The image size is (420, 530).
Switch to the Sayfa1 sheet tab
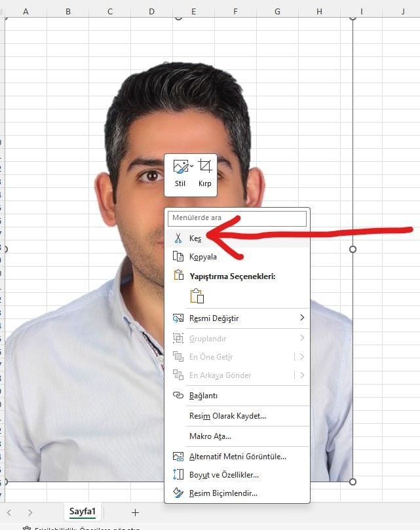pos(83,512)
